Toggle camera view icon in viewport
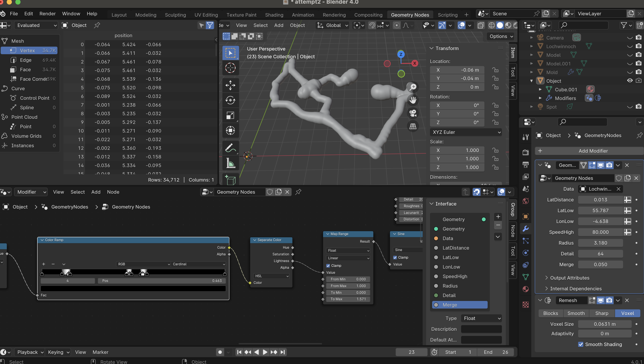Screen dimensions: 644x364 [413, 113]
